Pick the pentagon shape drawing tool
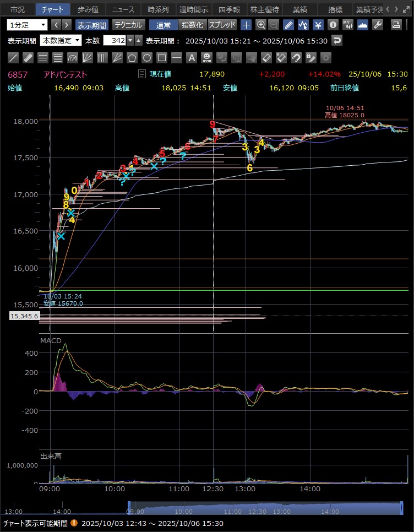This screenshot has height=532, width=414. click(132, 58)
